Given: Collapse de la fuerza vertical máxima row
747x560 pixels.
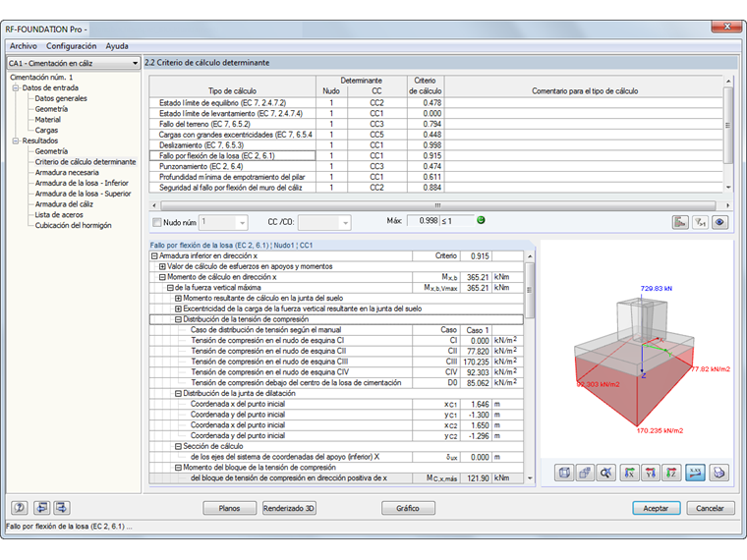Looking at the screenshot, I should 170,288.
